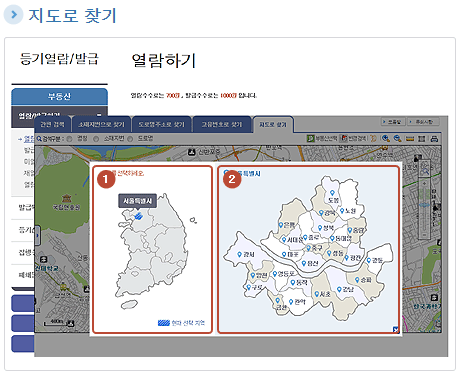Screen dimensions: 457x383
Task: Click the hand icon next to the zoom-in tool
Action: (374, 138)
